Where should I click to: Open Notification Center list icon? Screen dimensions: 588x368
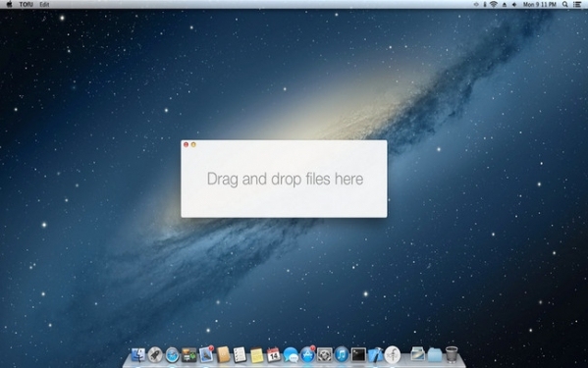[x=577, y=5]
